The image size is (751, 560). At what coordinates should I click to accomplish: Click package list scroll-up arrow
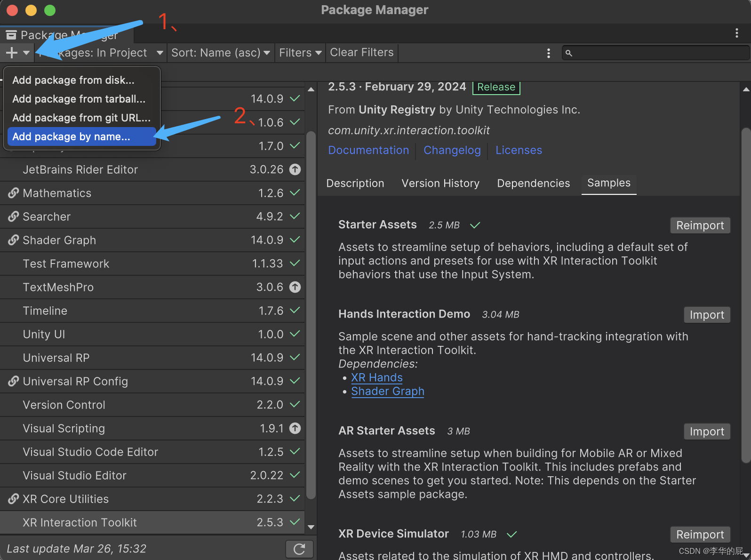(311, 89)
